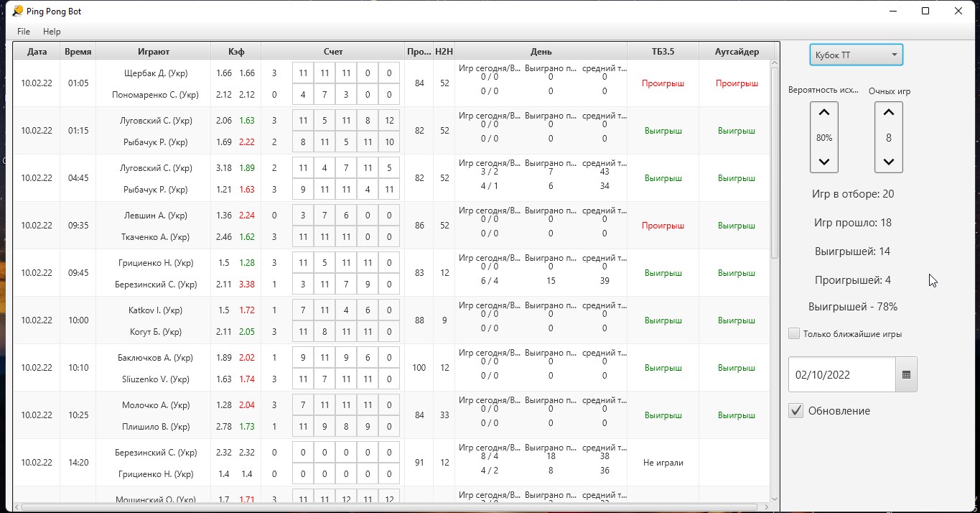Increase the probability percentage with the up arrow
980x513 pixels.
click(x=823, y=113)
